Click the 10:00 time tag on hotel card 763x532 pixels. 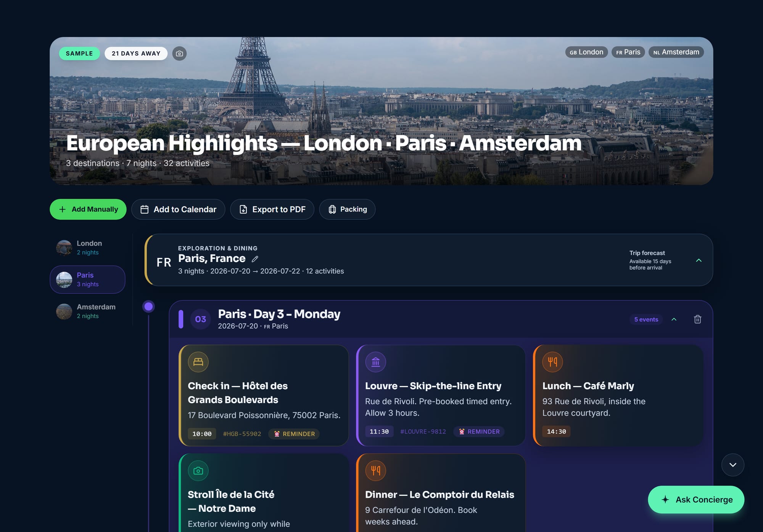tap(202, 434)
